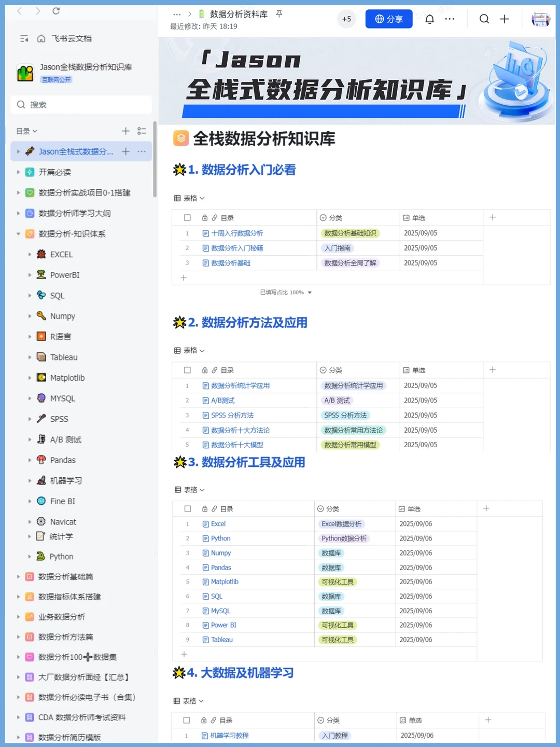Expand the 开篇必读 tree node
The height and width of the screenshot is (747, 560).
click(18, 172)
